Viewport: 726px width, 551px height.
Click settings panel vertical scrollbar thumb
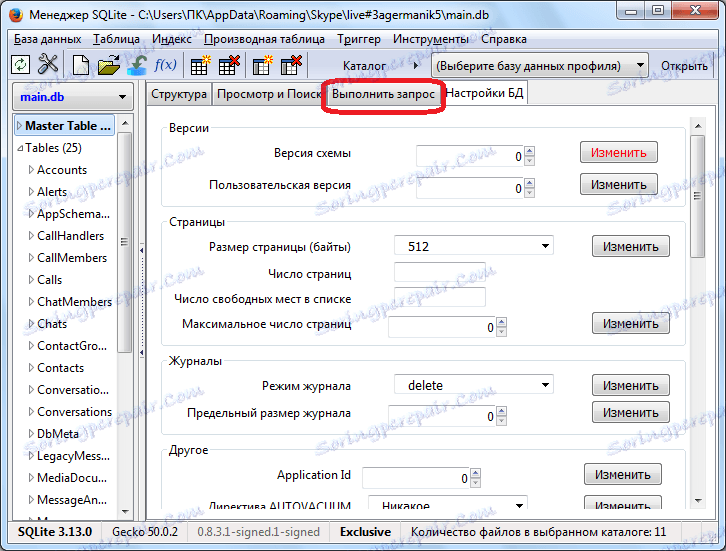pos(697,196)
